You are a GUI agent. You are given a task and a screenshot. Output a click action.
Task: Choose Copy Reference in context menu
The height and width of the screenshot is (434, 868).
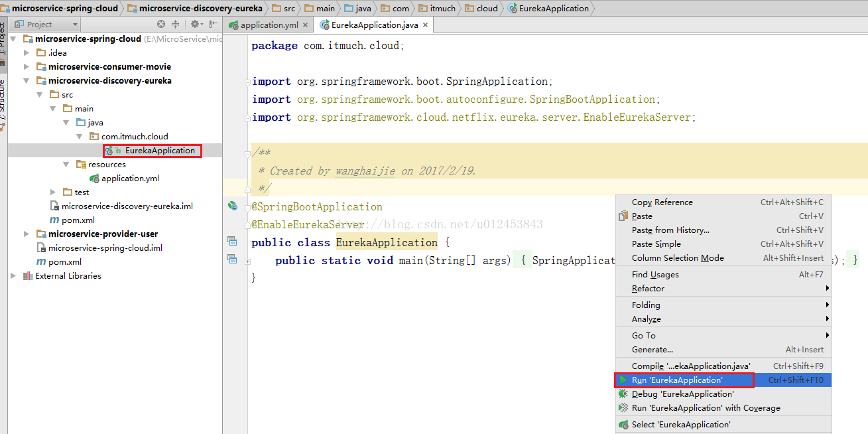(x=723, y=202)
